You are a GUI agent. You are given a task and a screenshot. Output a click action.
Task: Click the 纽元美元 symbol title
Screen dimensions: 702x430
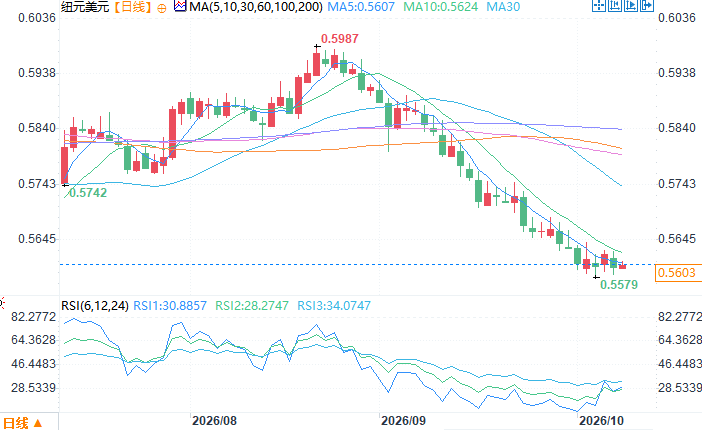[x=85, y=7]
